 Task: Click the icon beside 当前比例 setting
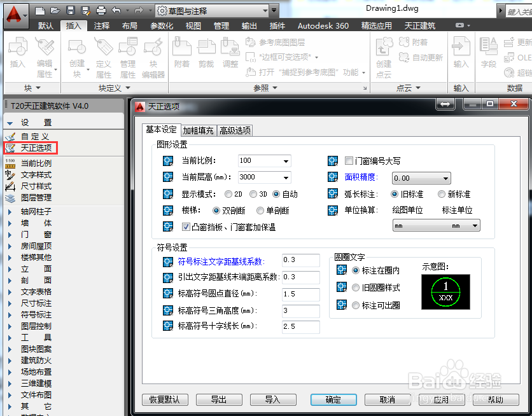tap(168, 160)
